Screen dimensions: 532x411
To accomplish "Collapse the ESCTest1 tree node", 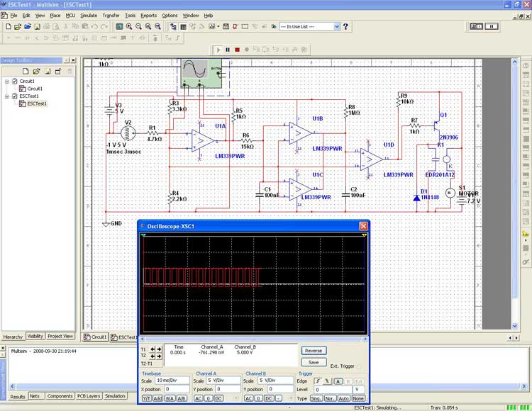I will [7, 96].
